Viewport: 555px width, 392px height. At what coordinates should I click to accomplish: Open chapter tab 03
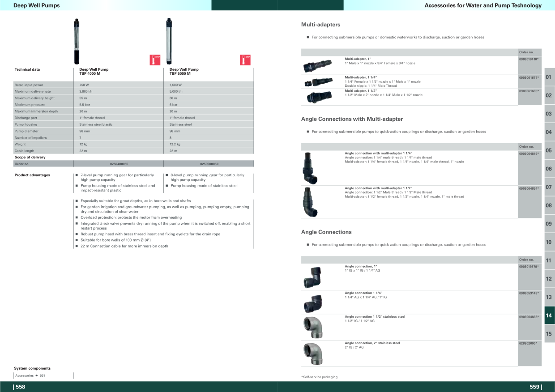point(549,114)
